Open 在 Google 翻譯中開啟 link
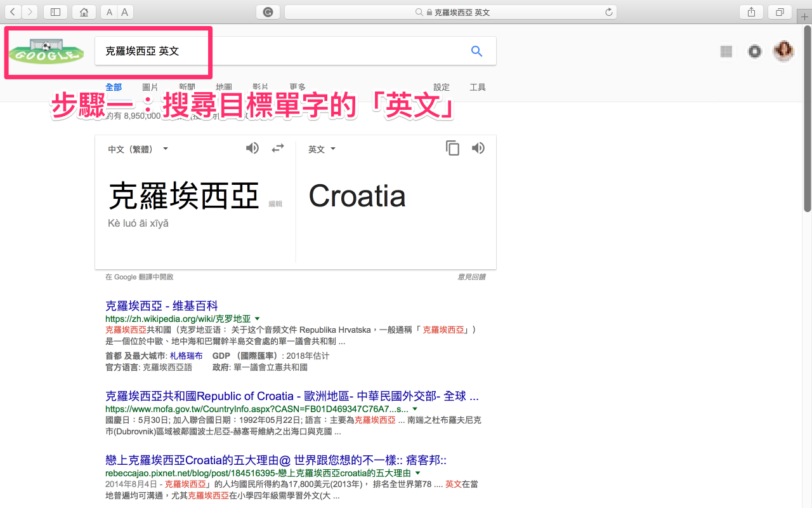This screenshot has height=508, width=812. [x=139, y=277]
